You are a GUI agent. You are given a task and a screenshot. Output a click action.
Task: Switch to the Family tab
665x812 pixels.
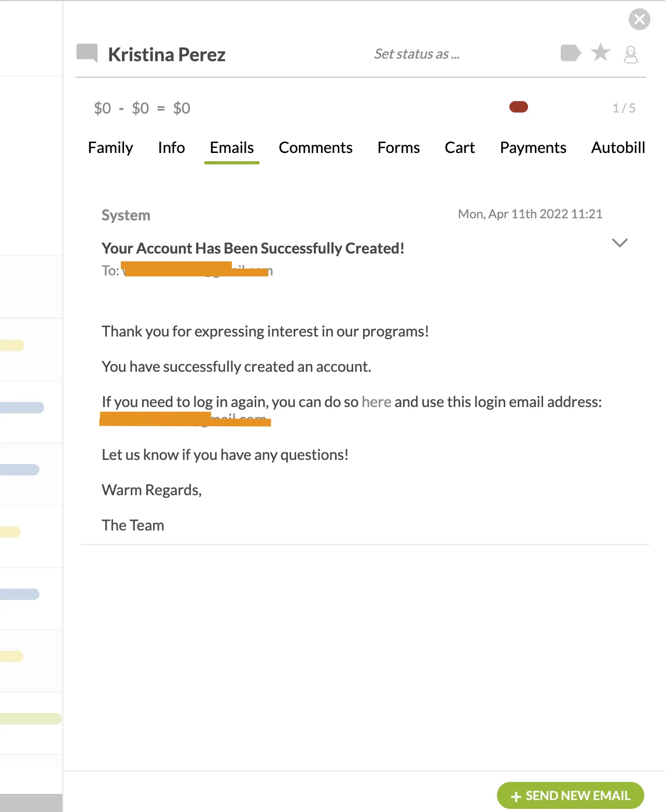110,148
